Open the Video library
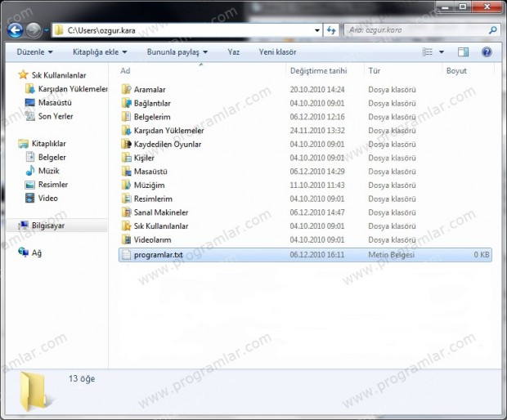Screen dimensions: 507x420 [42, 198]
